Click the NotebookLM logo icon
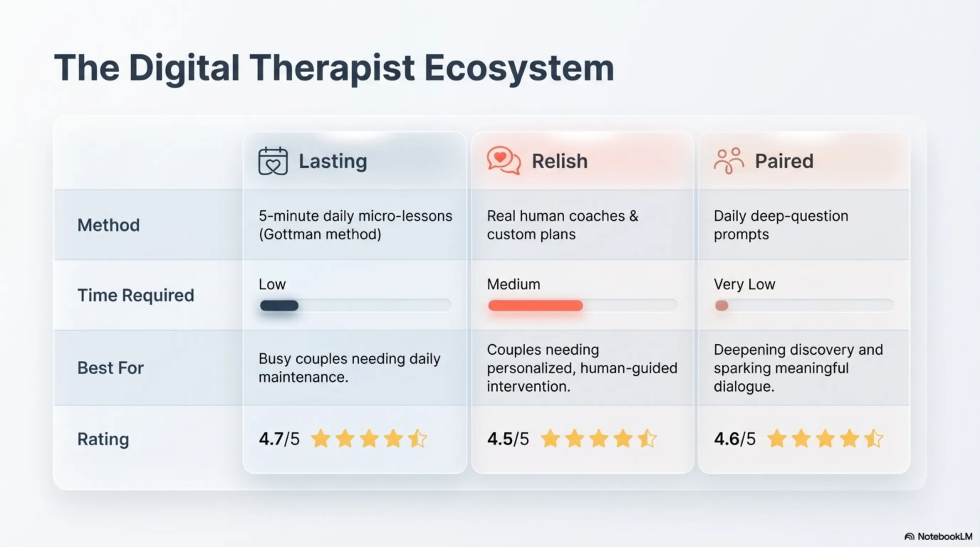Screen dimensions: 980x547 coord(909,536)
